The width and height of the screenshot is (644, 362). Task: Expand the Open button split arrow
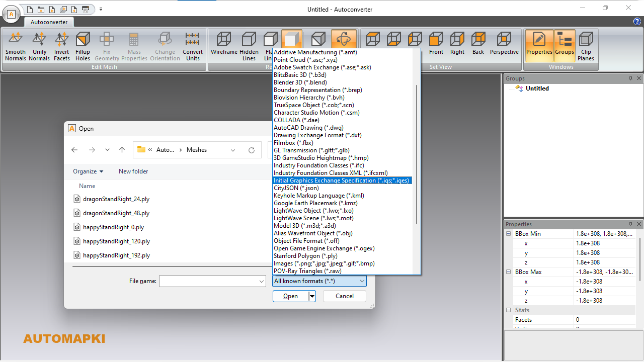click(312, 296)
